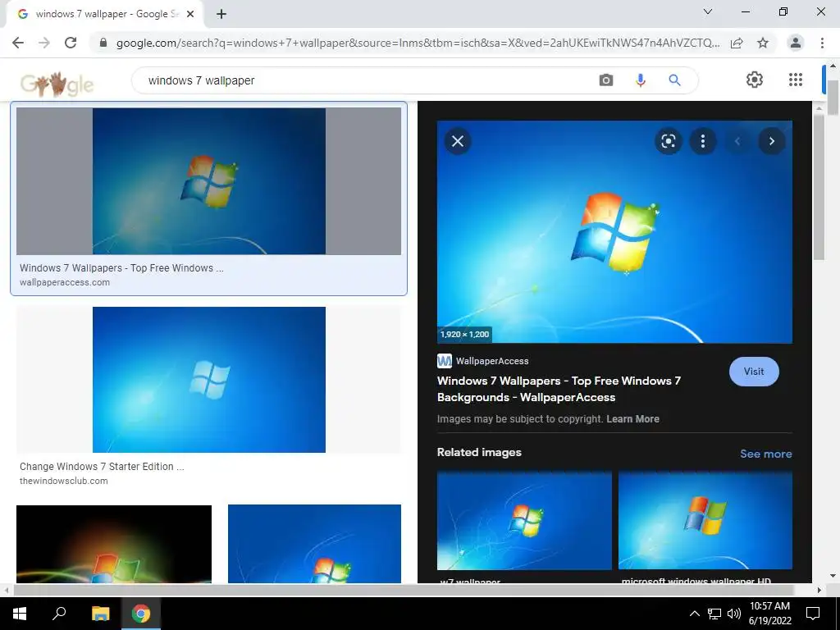Show hidden system tray icons
Viewport: 840px width, 630px height.
coord(694,614)
